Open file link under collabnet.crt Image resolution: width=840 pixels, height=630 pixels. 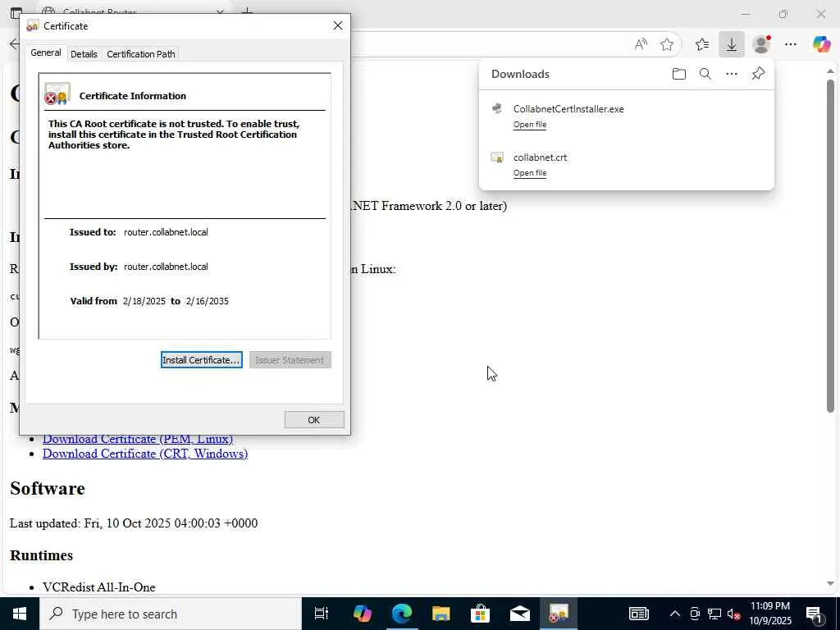pos(530,172)
